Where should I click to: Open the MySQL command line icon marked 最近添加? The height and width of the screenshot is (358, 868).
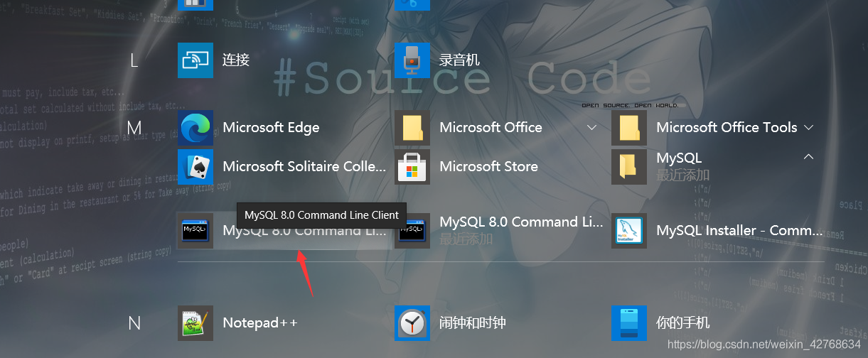(412, 231)
